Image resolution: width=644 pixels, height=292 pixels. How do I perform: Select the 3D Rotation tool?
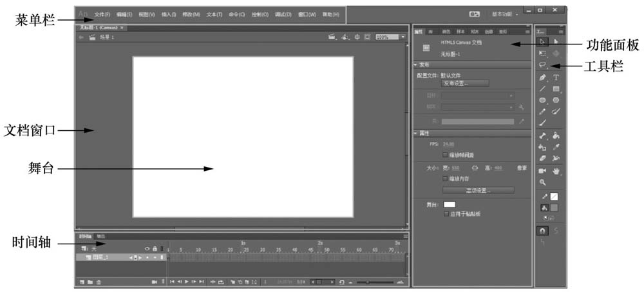coord(556,53)
